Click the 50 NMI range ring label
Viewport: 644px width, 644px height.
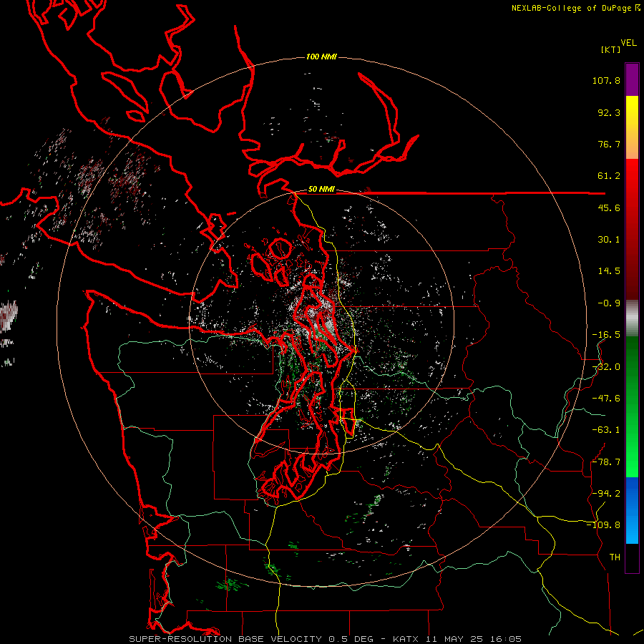click(x=321, y=190)
